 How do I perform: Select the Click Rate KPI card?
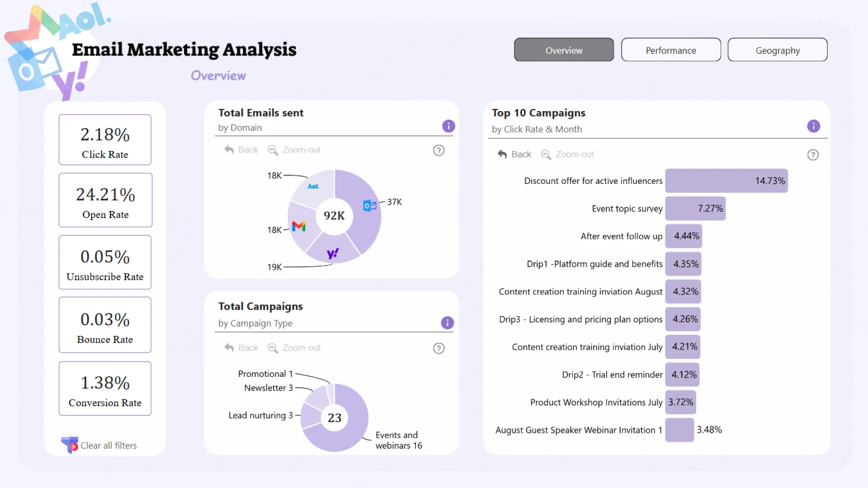105,140
